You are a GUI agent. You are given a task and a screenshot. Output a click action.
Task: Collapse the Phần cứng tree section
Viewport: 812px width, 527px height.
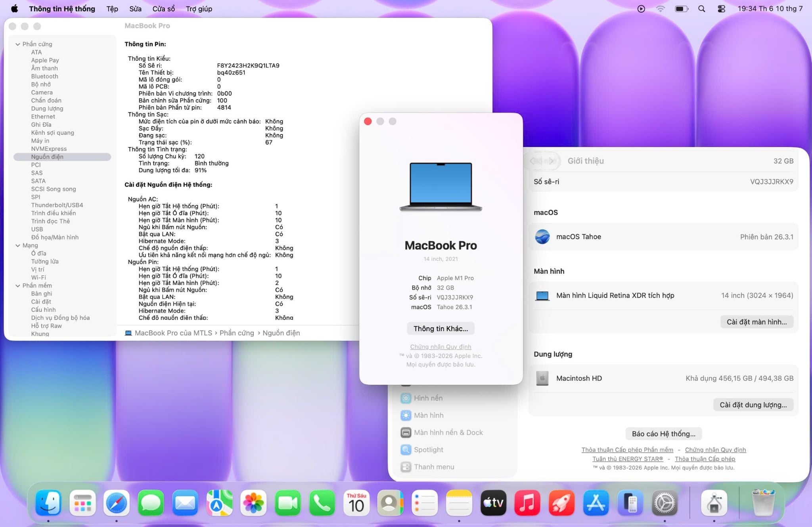(18, 44)
